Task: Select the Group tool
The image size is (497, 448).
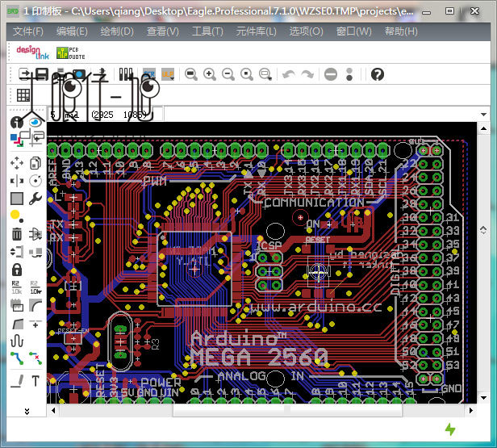Action: [17, 199]
